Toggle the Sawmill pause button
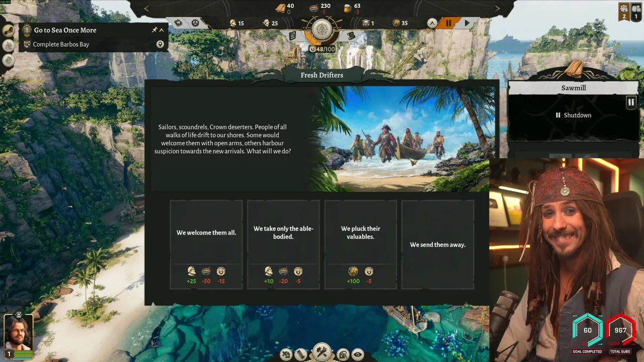Viewport: 644px width, 362px height. click(x=631, y=102)
